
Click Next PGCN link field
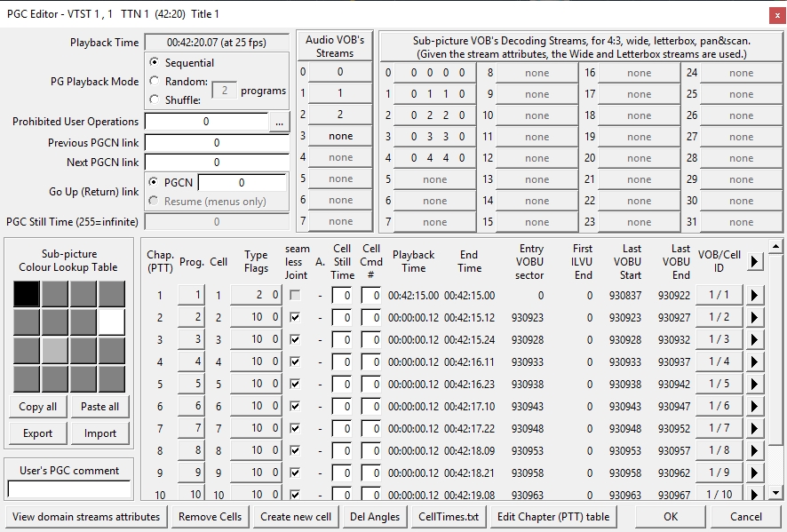(x=217, y=163)
